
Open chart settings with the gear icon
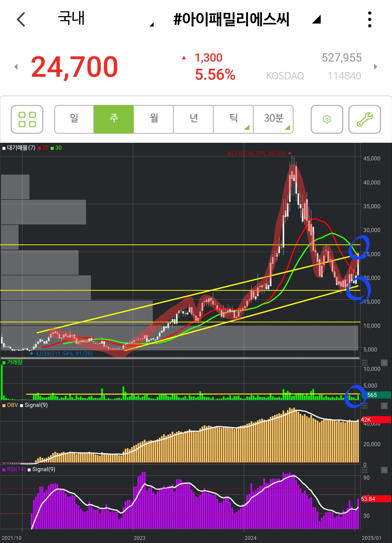click(327, 119)
